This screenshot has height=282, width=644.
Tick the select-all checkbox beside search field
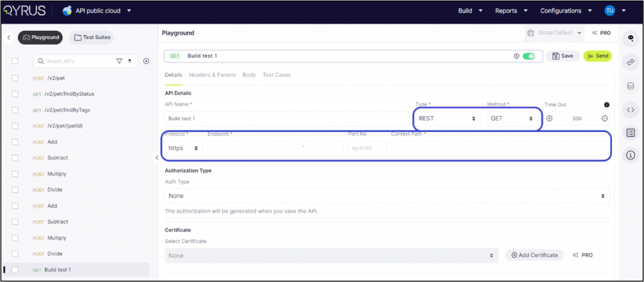pos(15,61)
